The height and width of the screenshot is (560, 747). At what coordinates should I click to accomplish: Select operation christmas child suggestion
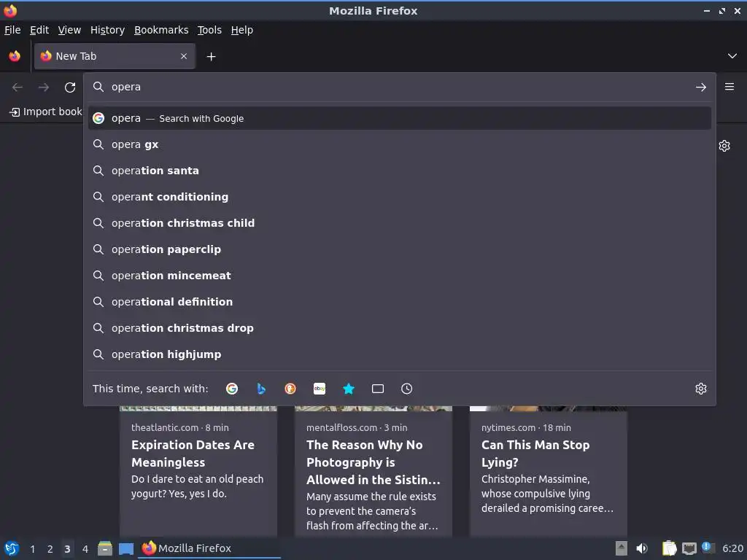[399, 223]
